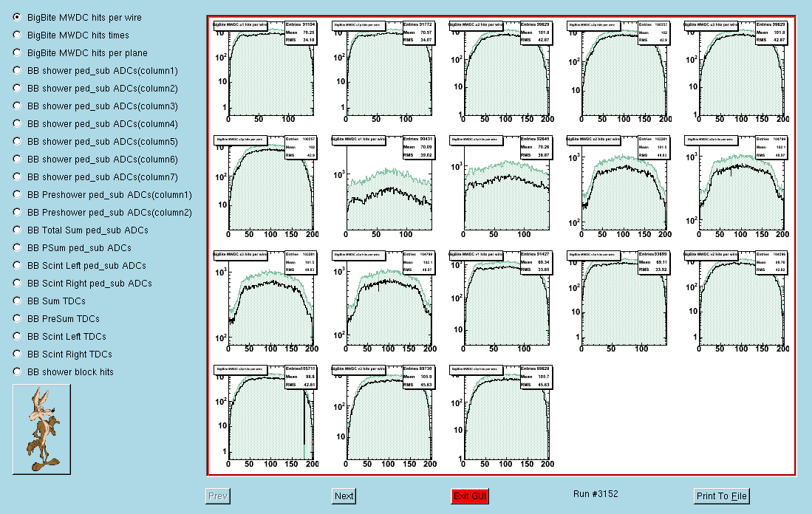Open v1 hits per wire histogram (Entries 91427)
This screenshot has height=514, width=812.
501,302
